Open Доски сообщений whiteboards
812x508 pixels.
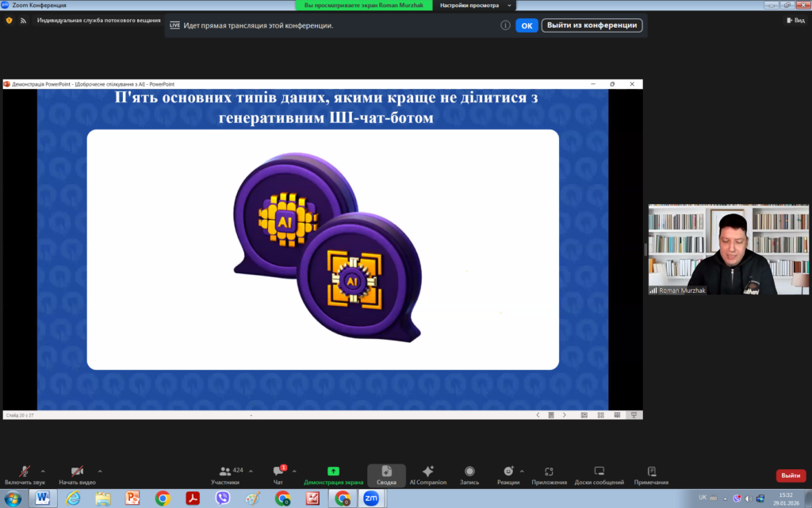coord(599,474)
